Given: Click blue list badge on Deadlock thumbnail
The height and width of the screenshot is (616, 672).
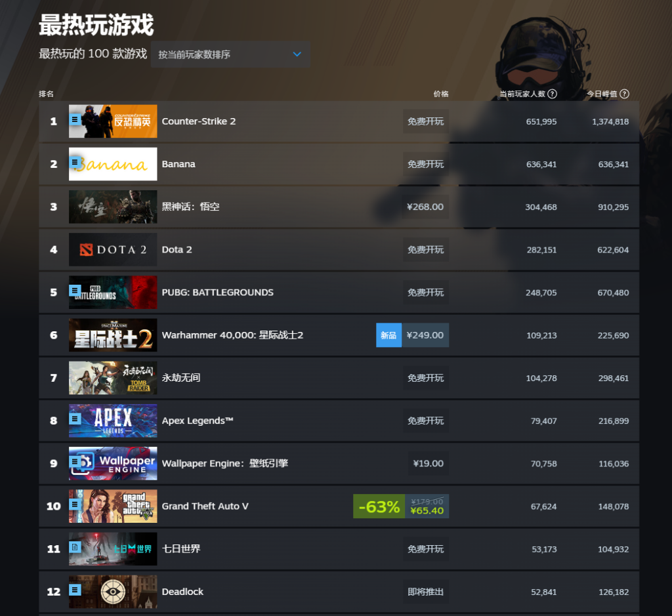Looking at the screenshot, I should tap(75, 590).
